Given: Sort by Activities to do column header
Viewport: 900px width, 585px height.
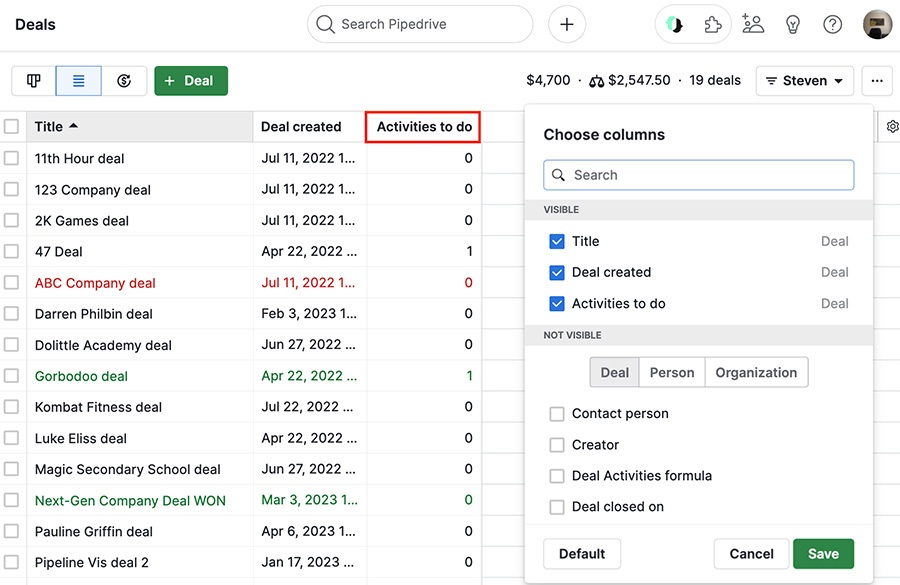Looking at the screenshot, I should pos(423,127).
